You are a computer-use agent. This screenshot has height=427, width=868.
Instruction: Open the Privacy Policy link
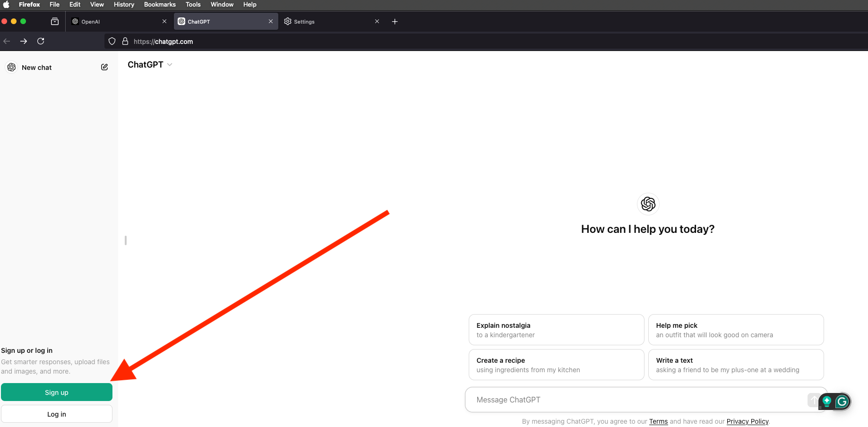pos(748,421)
